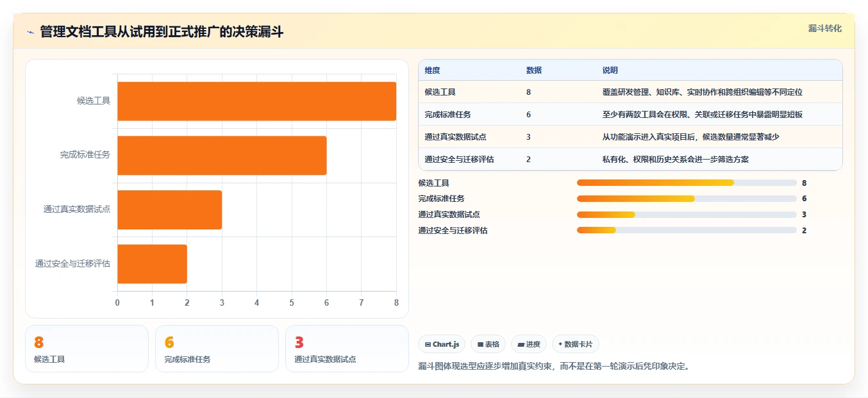The height and width of the screenshot is (398, 868).
Task: Click the description 至少有两款工具会在权限、关联或迁移任务中暴露明显短板
Action: (x=703, y=115)
